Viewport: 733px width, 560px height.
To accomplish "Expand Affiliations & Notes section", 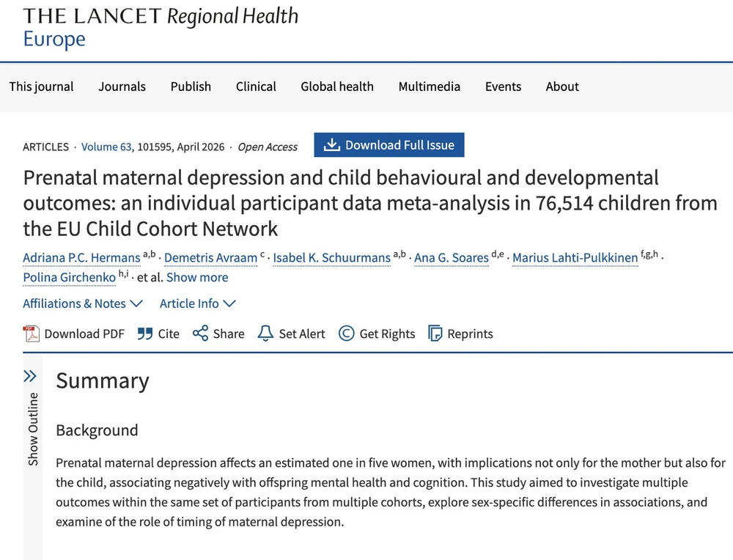I will (83, 303).
